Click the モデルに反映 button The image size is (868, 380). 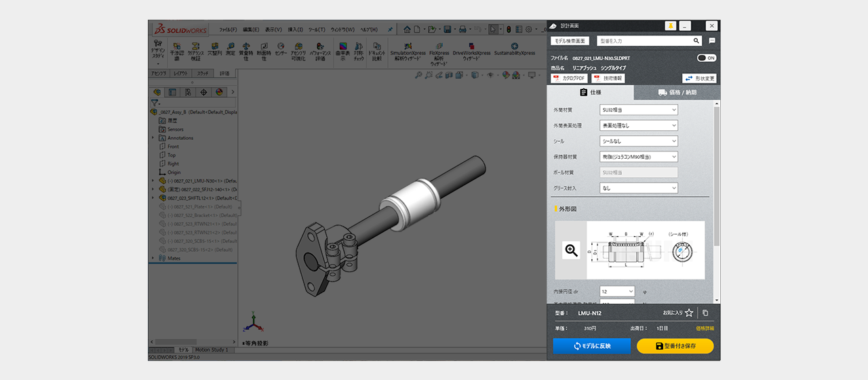coord(591,346)
